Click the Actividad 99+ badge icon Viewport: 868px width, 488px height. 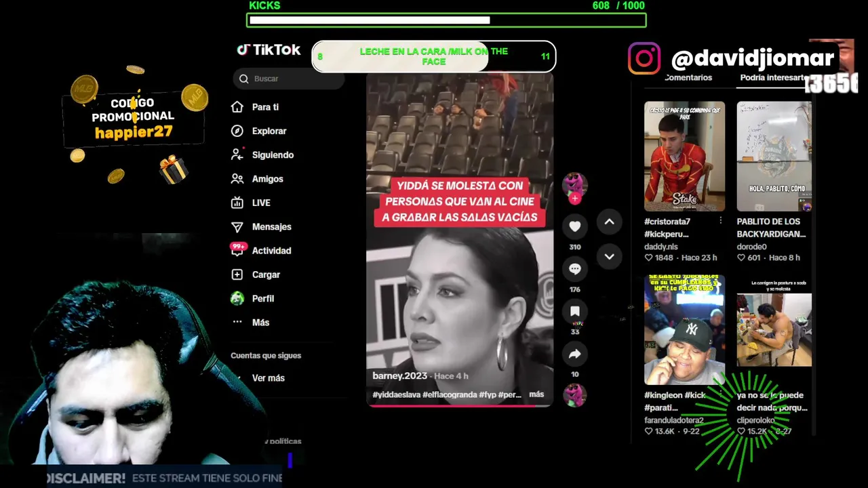[237, 249]
